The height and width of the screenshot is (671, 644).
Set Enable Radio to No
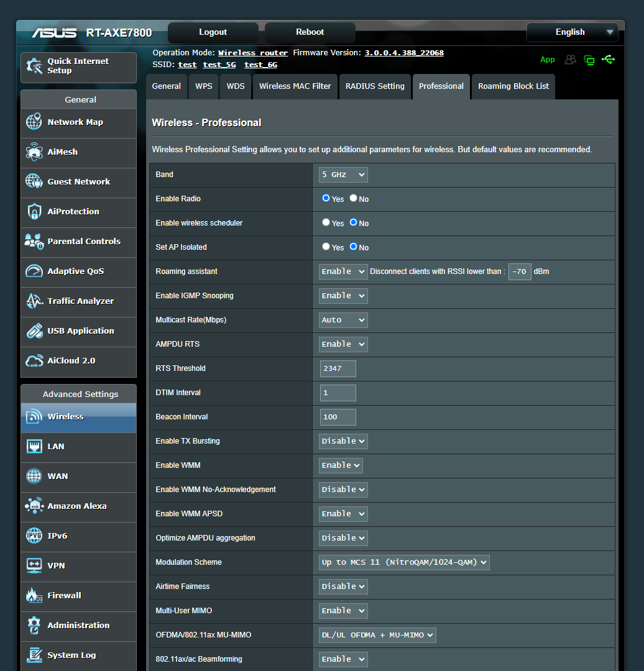click(353, 198)
